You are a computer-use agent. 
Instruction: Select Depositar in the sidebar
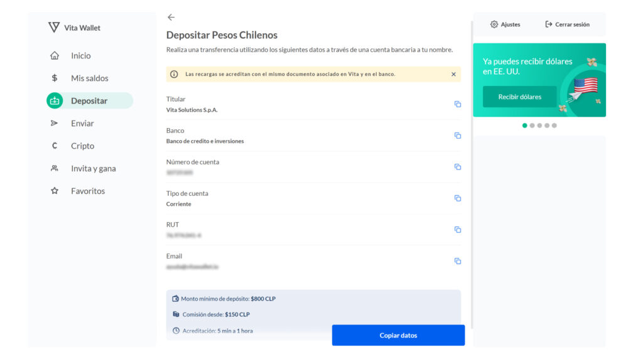pos(89,101)
